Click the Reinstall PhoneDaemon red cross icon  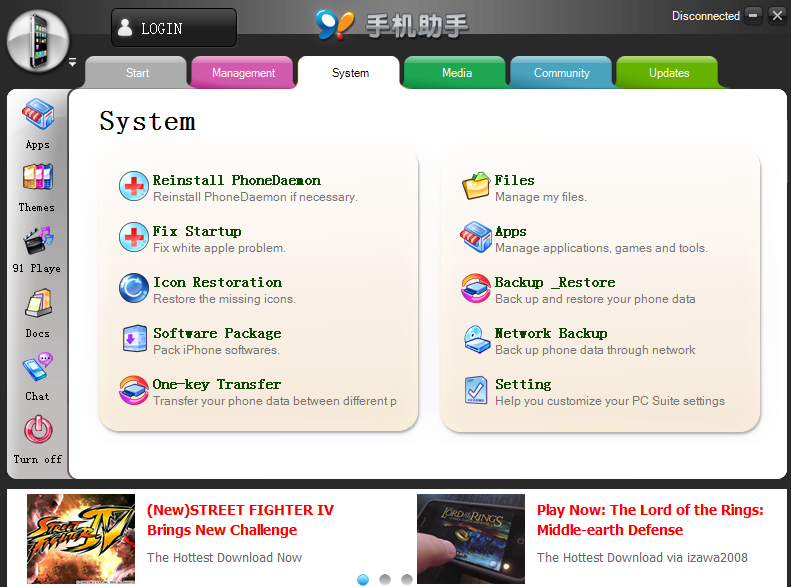pyautogui.click(x=134, y=186)
